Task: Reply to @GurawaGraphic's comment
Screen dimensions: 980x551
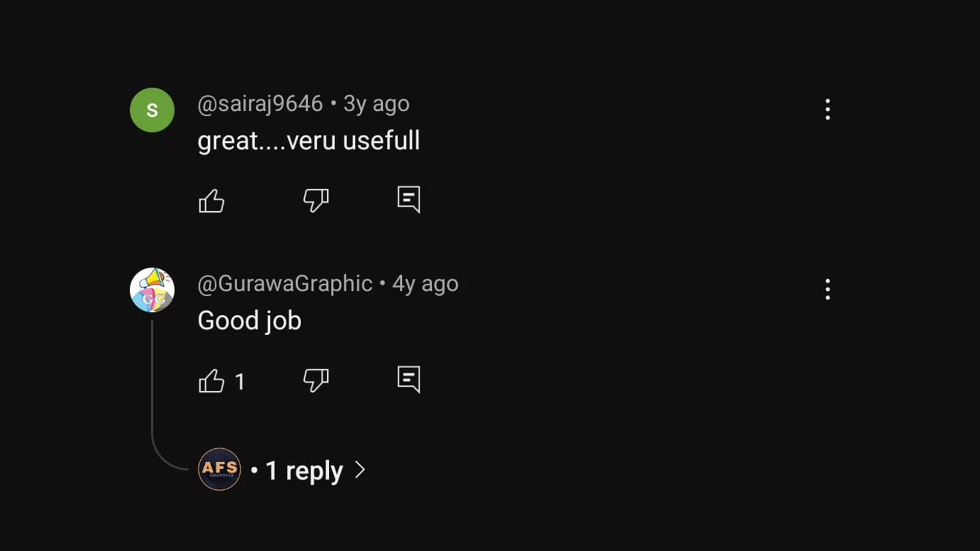Action: 409,380
